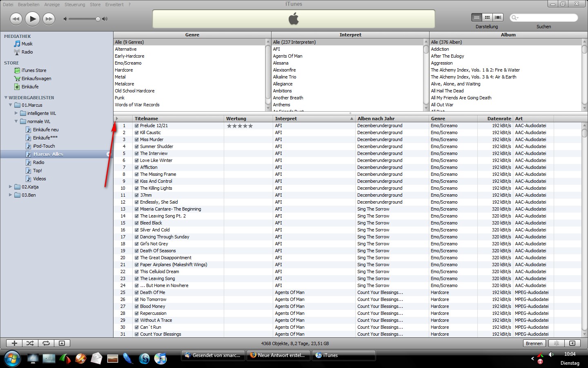Toggle shuffle playback mode
This screenshot has height=368, width=588.
tap(30, 343)
